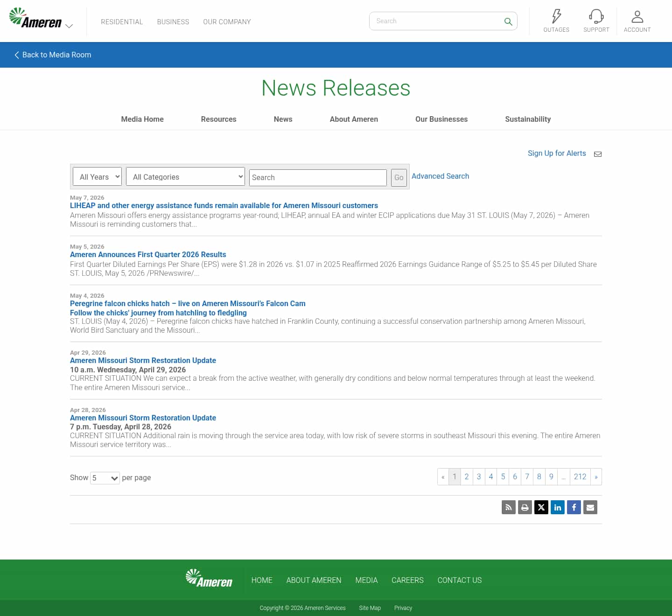Click the footer About Ameren link
This screenshot has height=616, width=672.
[314, 581]
